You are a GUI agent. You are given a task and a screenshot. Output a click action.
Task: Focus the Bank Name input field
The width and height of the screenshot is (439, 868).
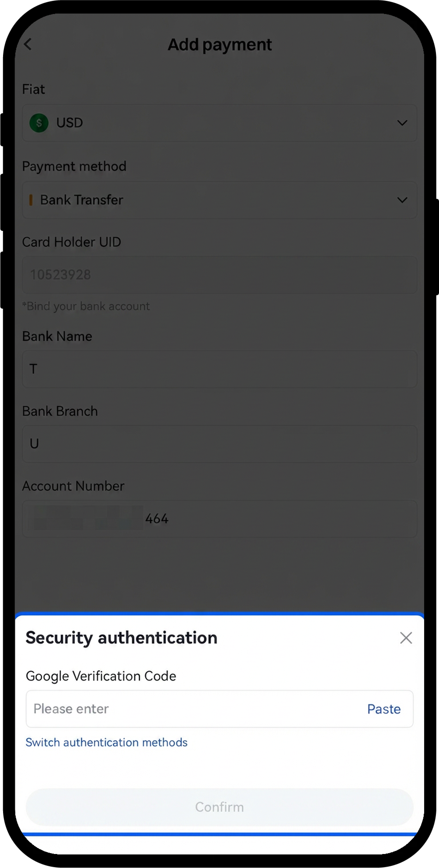(x=219, y=369)
